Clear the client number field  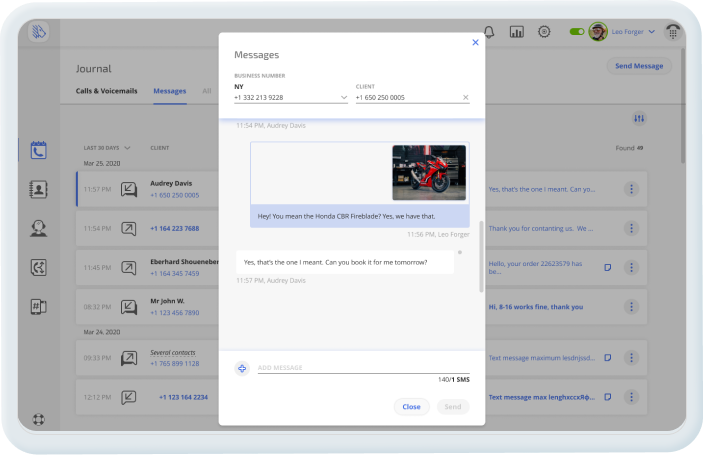coord(465,97)
